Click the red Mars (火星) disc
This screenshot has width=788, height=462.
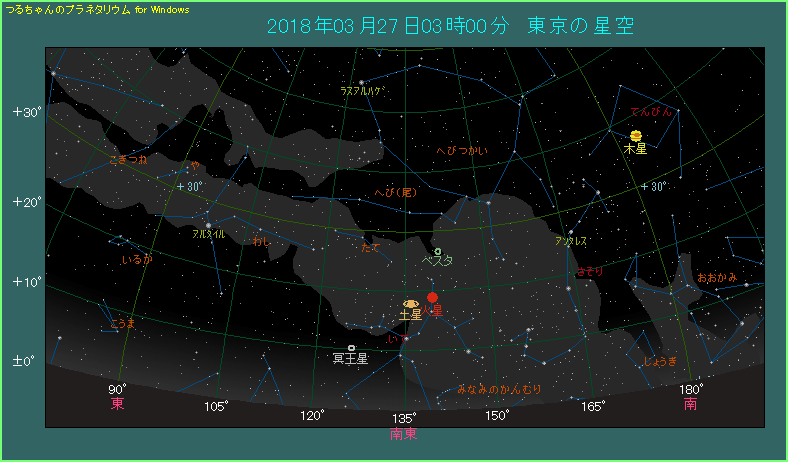pyautogui.click(x=433, y=297)
